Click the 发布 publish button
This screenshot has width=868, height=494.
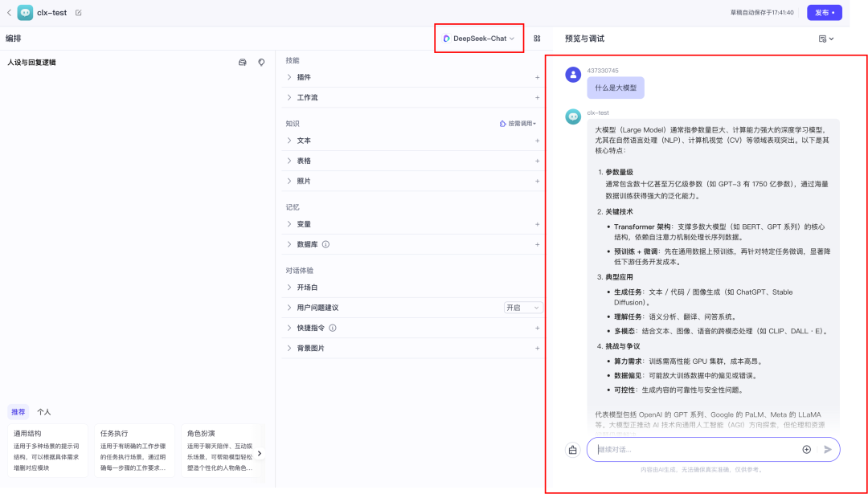coord(825,12)
